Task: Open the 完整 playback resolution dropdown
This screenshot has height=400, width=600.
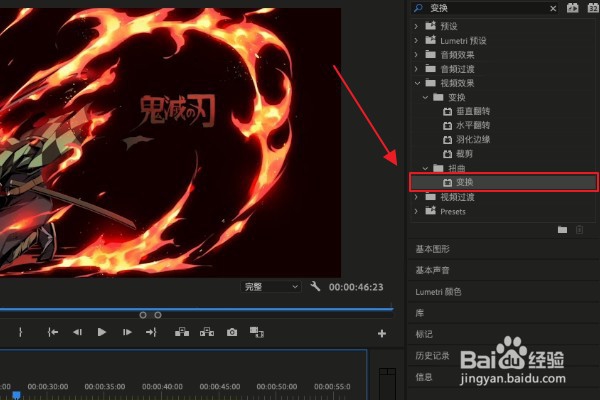Action: [x=271, y=287]
